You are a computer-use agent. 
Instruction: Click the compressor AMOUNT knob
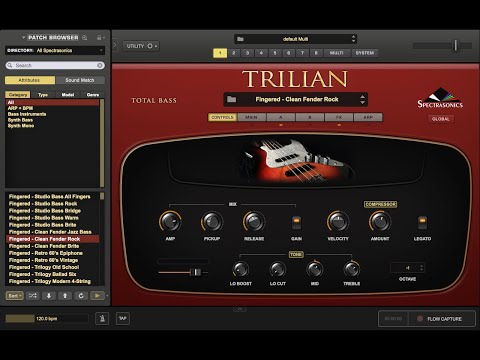[x=380, y=221]
